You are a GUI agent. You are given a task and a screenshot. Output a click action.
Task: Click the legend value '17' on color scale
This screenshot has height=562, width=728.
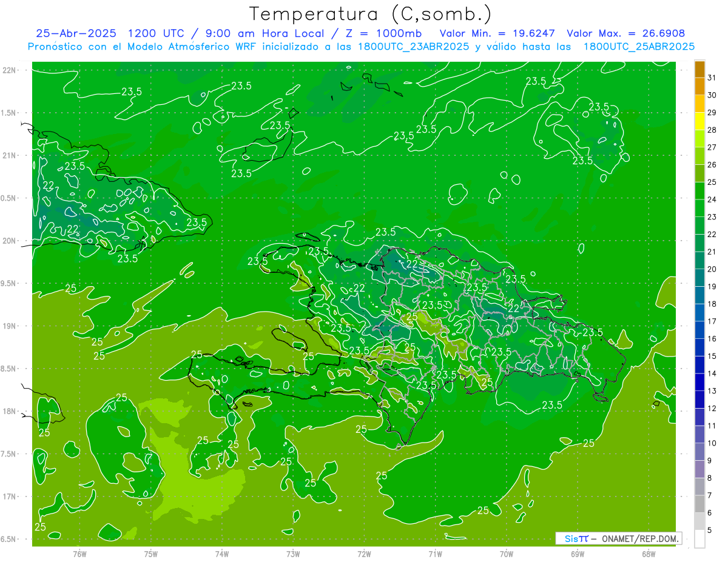(712, 321)
